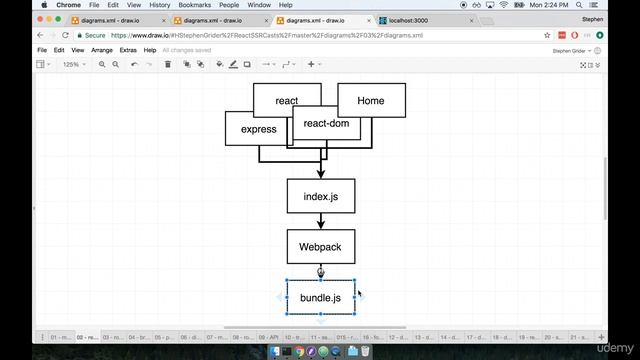Click the Zoom Out magnifier icon
The height and width of the screenshot is (360, 640).
tap(116, 64)
